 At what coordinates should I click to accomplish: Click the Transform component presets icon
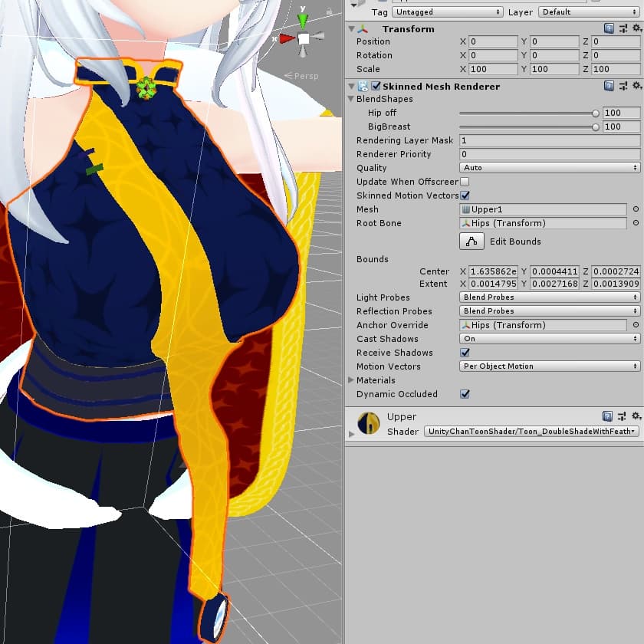click(622, 28)
